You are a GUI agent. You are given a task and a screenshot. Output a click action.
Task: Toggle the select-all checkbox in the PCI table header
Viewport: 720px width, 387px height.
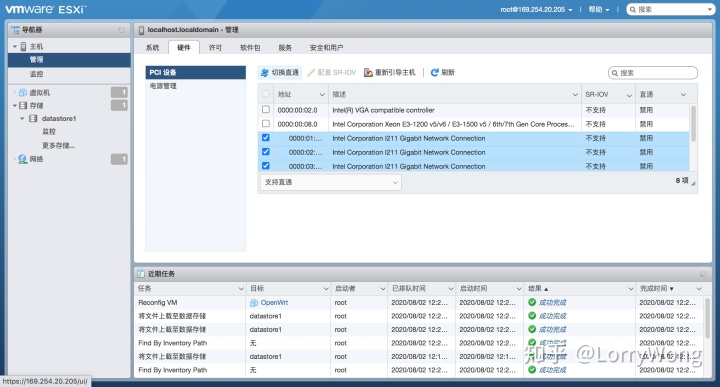tap(266, 94)
